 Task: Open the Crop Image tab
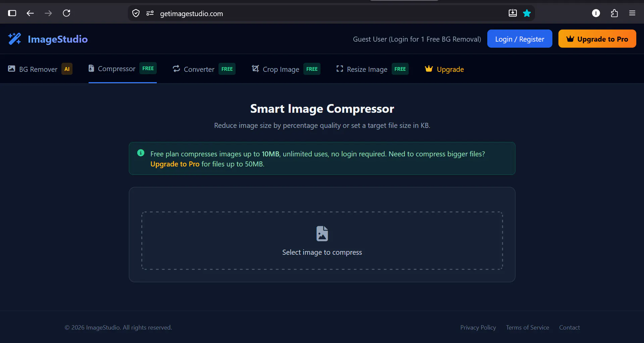[x=286, y=69]
